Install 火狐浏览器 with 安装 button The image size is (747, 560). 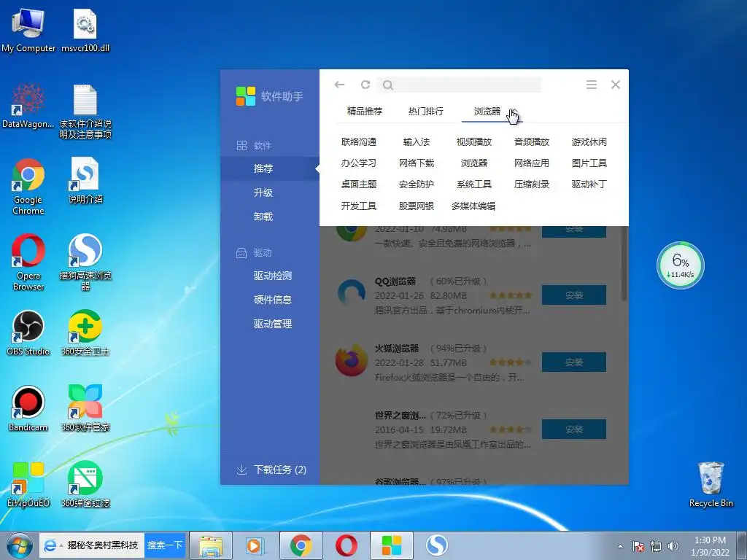coord(574,362)
